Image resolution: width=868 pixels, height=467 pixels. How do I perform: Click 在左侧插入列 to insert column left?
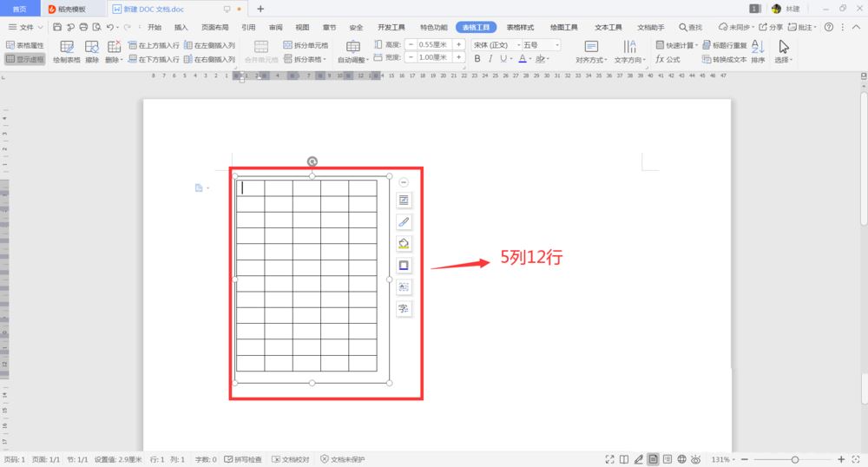[x=209, y=45]
